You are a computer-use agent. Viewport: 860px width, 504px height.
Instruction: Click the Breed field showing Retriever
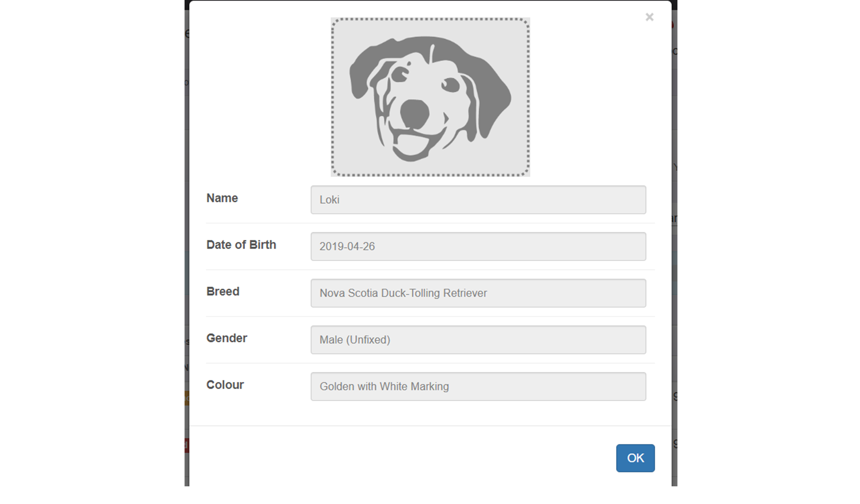point(478,293)
